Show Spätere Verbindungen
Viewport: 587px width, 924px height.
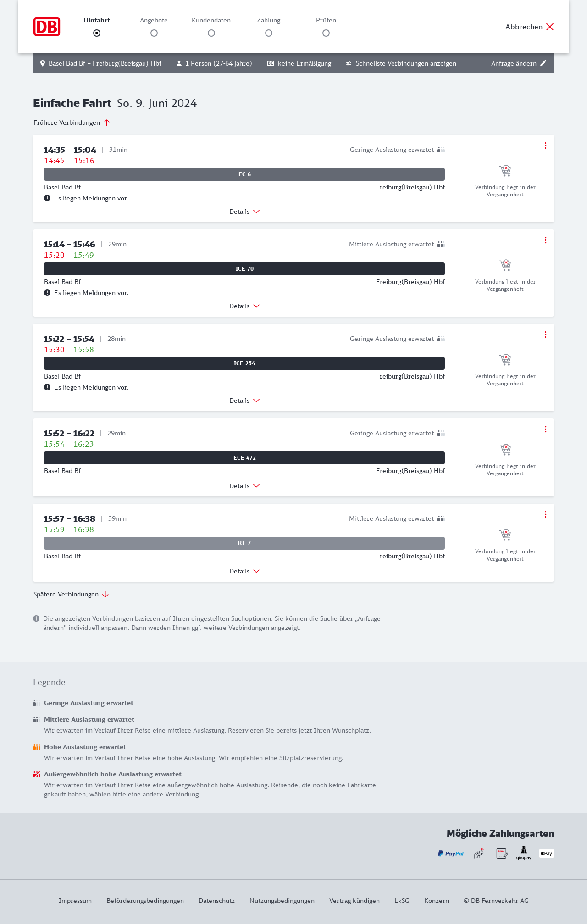click(71, 594)
